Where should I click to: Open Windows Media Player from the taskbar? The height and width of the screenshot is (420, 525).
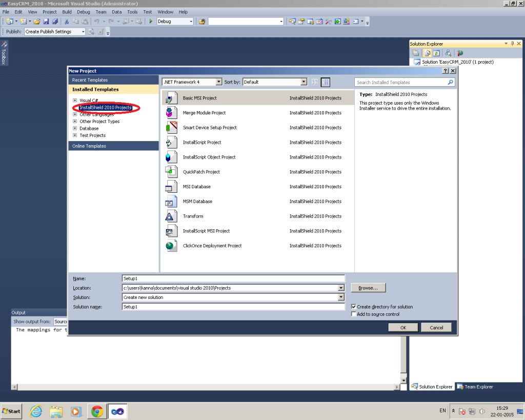pos(76,411)
